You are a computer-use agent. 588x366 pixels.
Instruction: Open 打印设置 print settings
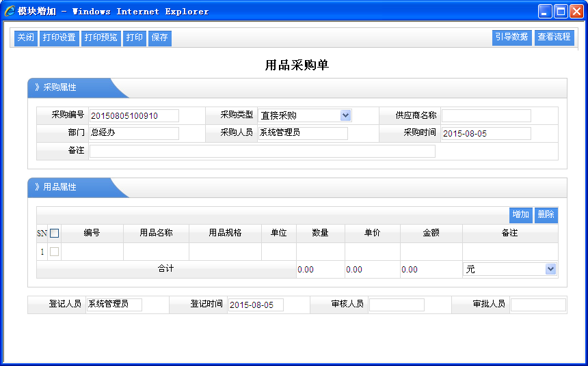click(59, 38)
